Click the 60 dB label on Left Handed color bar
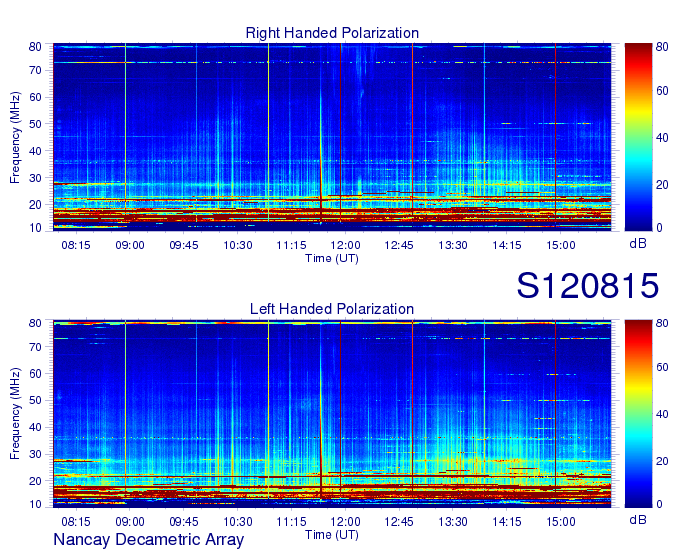 click(662, 367)
